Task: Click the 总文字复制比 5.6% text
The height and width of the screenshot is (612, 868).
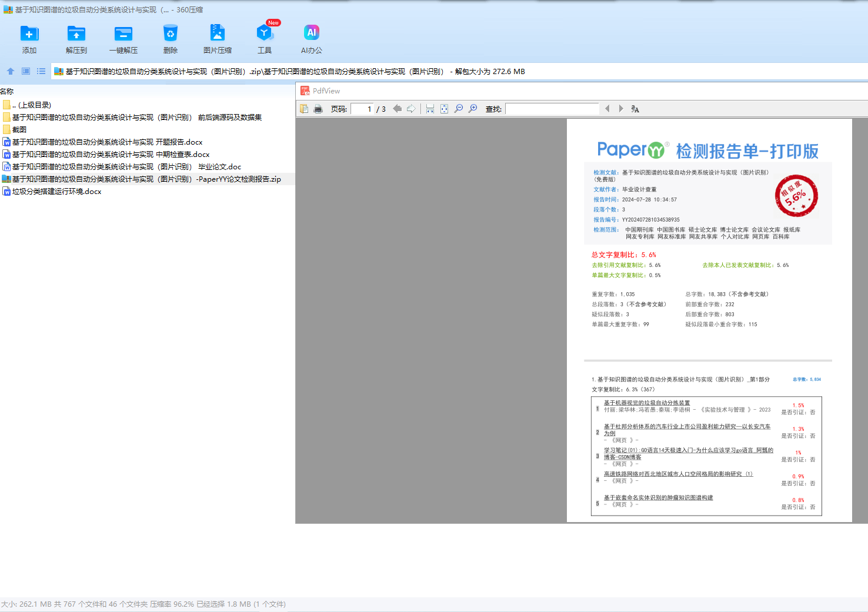Action: coord(624,255)
